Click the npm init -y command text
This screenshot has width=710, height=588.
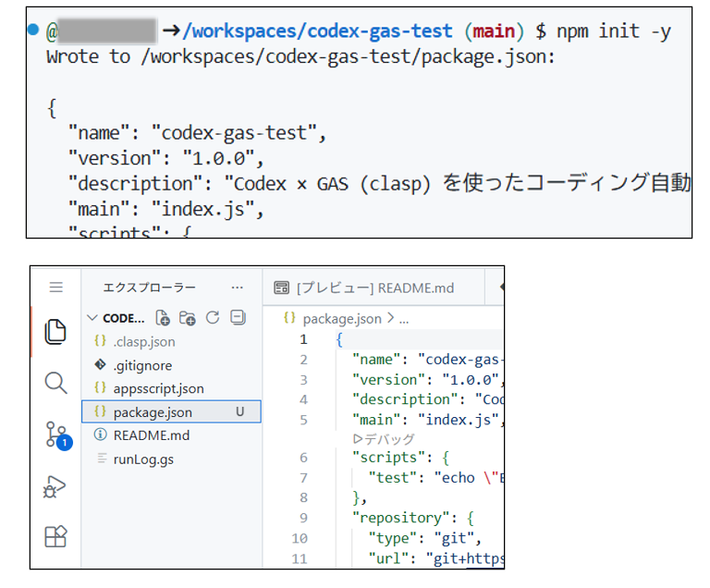[614, 31]
